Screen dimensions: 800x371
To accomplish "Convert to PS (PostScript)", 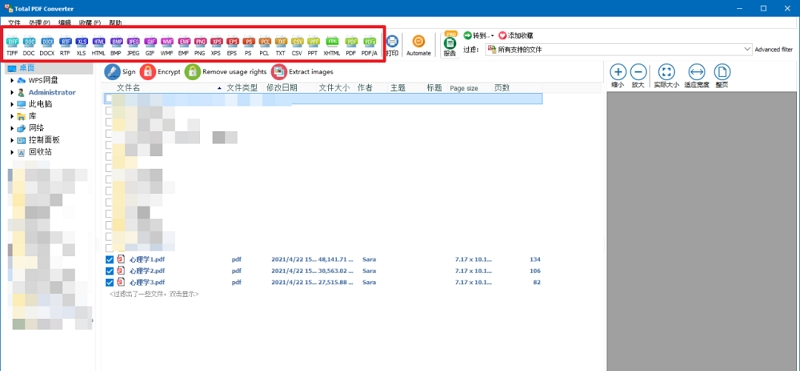I will tap(248, 45).
